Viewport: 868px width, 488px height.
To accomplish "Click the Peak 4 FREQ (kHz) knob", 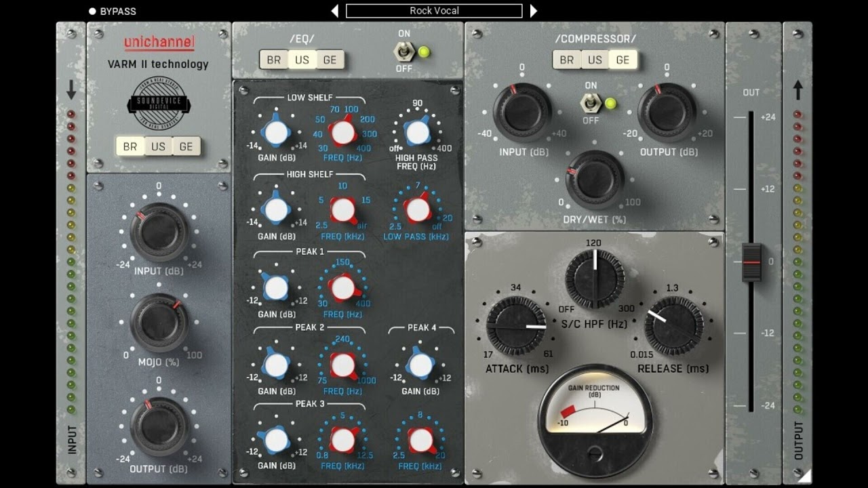I will click(420, 441).
